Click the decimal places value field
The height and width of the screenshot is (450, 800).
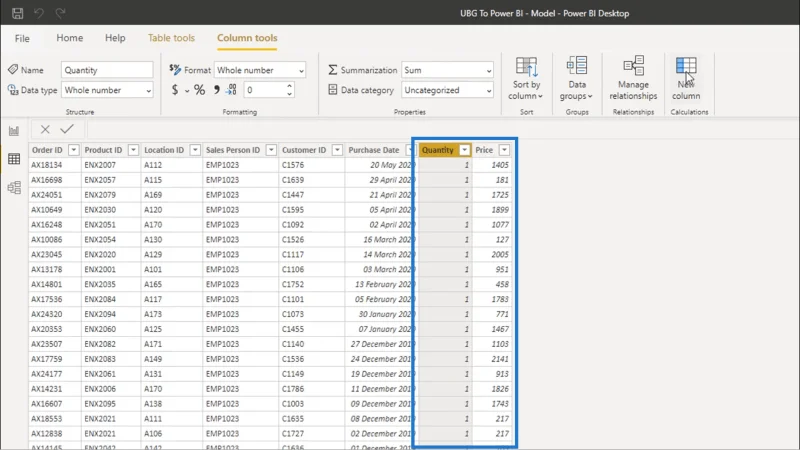pyautogui.click(x=264, y=90)
